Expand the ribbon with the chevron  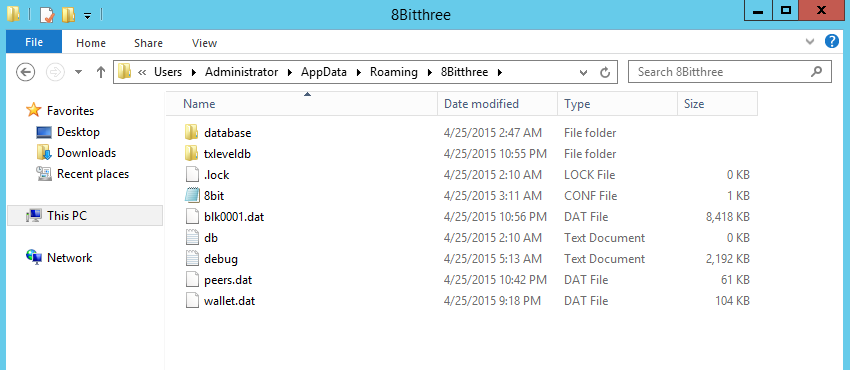point(810,42)
